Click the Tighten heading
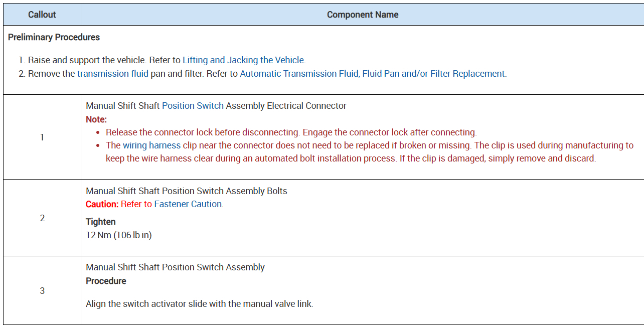This screenshot has width=644, height=327. pyautogui.click(x=100, y=222)
